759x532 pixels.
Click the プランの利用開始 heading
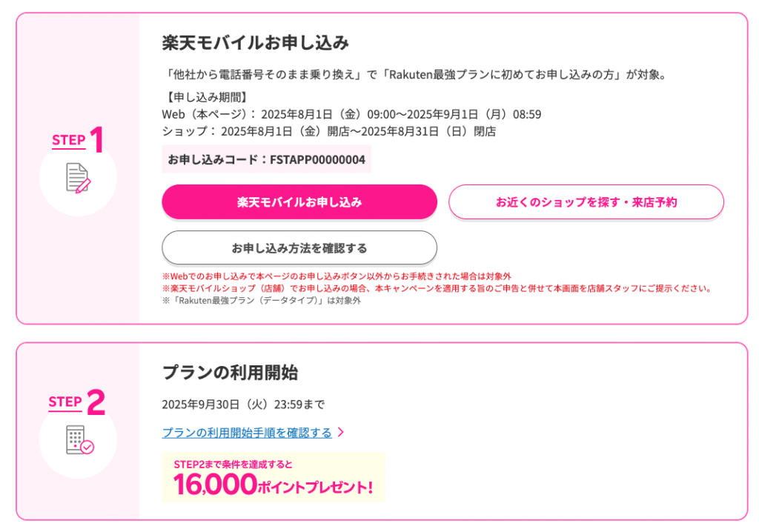tap(230, 372)
